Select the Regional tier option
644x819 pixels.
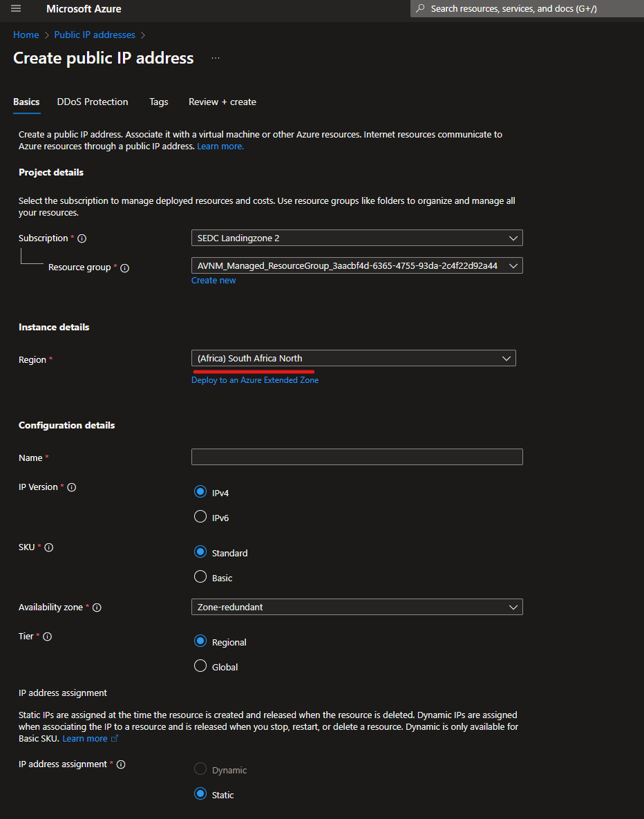click(x=200, y=641)
